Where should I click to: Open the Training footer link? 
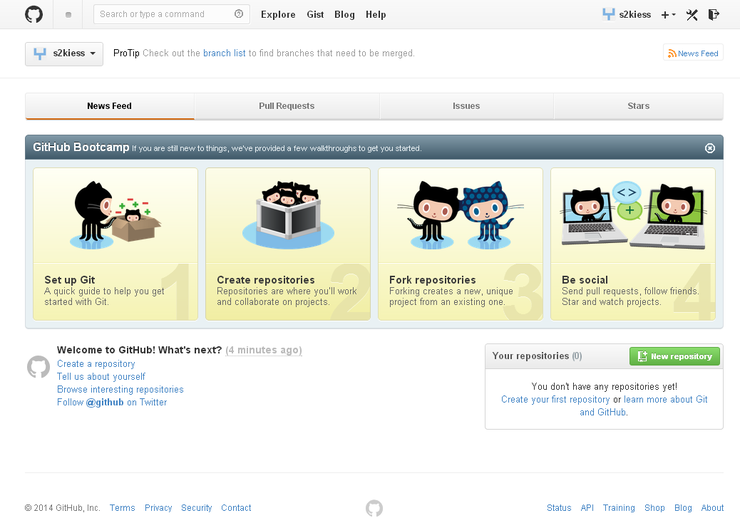[x=619, y=508]
